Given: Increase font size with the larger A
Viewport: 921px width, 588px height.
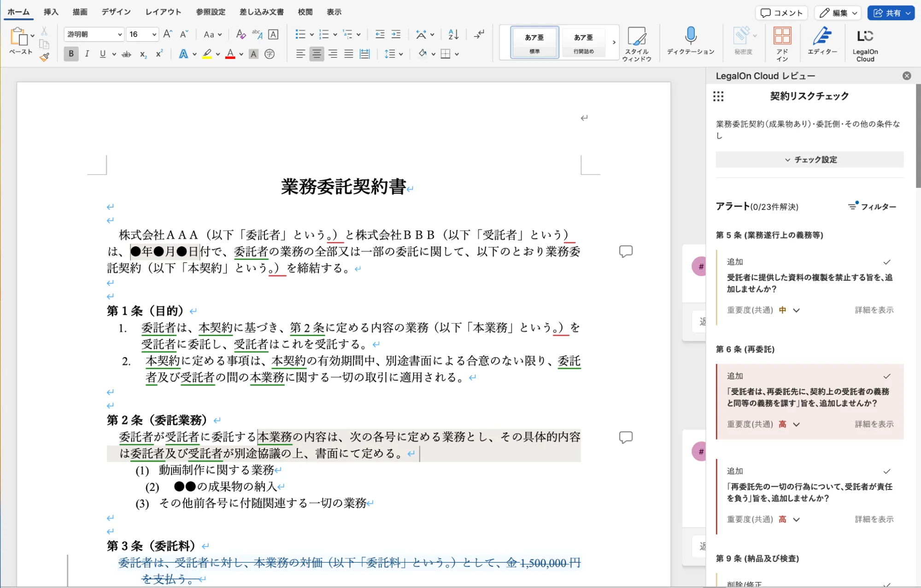Looking at the screenshot, I should click(x=168, y=34).
